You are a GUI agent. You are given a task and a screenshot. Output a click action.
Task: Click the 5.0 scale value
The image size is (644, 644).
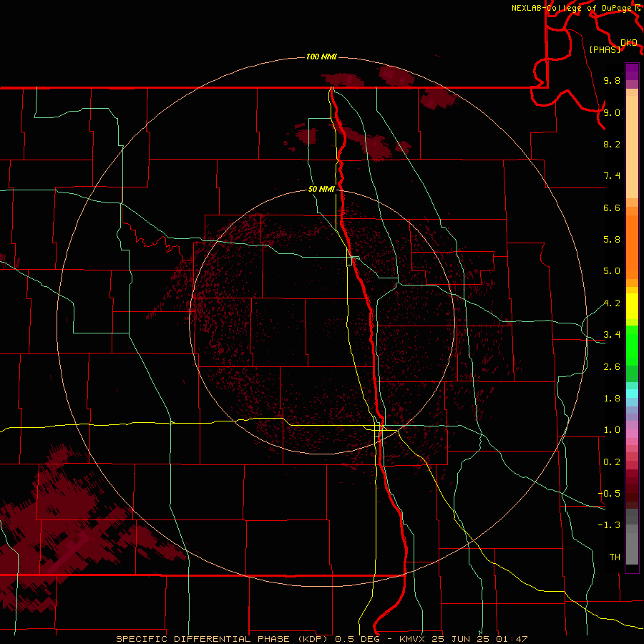pos(612,271)
